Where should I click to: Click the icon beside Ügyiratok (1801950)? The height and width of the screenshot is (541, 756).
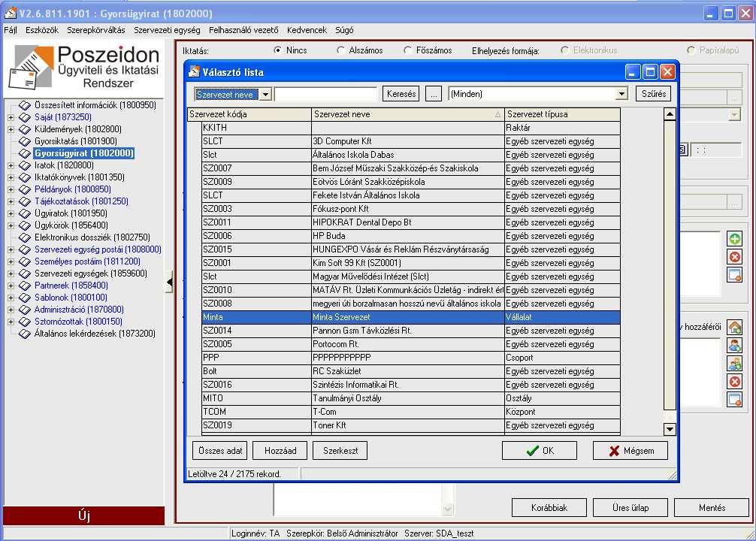25,213
